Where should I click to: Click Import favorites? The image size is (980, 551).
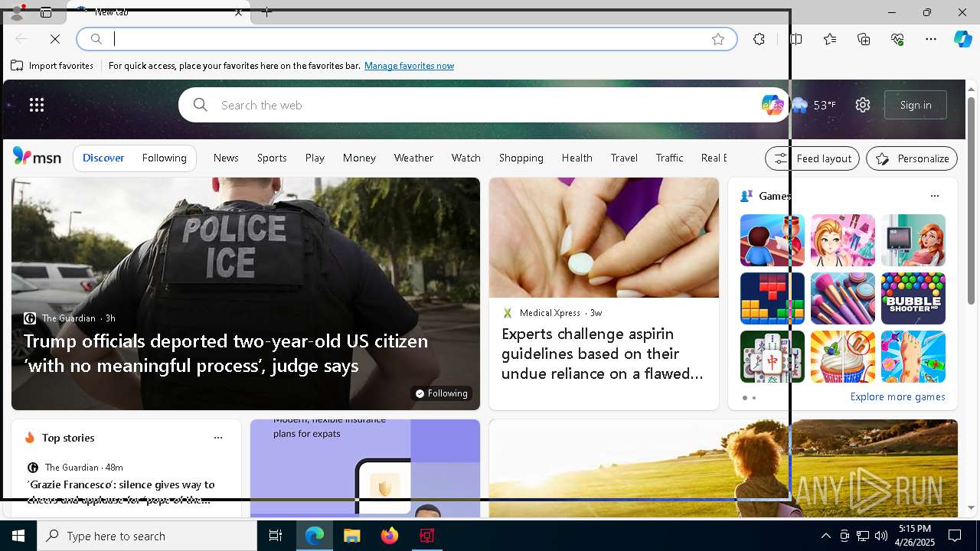click(x=52, y=66)
